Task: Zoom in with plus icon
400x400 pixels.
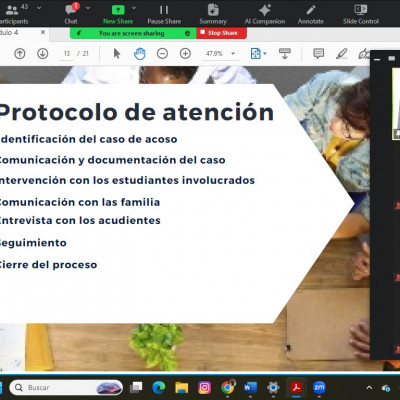Action: click(185, 53)
